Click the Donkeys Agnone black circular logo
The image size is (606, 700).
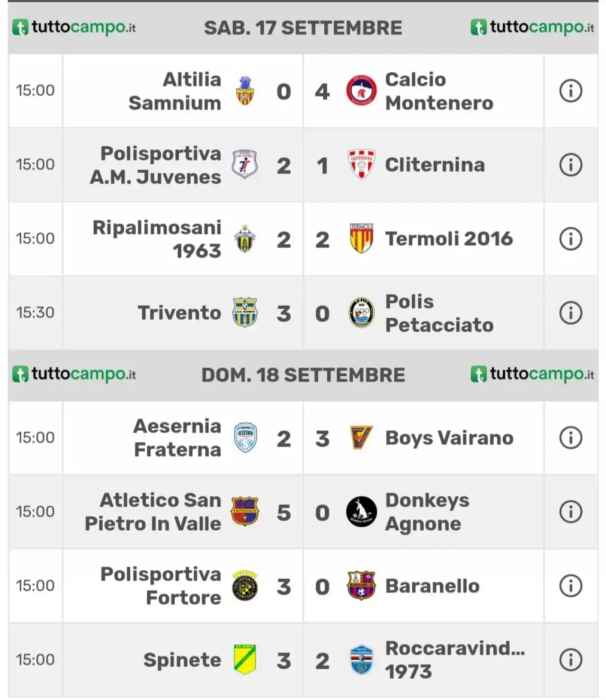pyautogui.click(x=361, y=512)
